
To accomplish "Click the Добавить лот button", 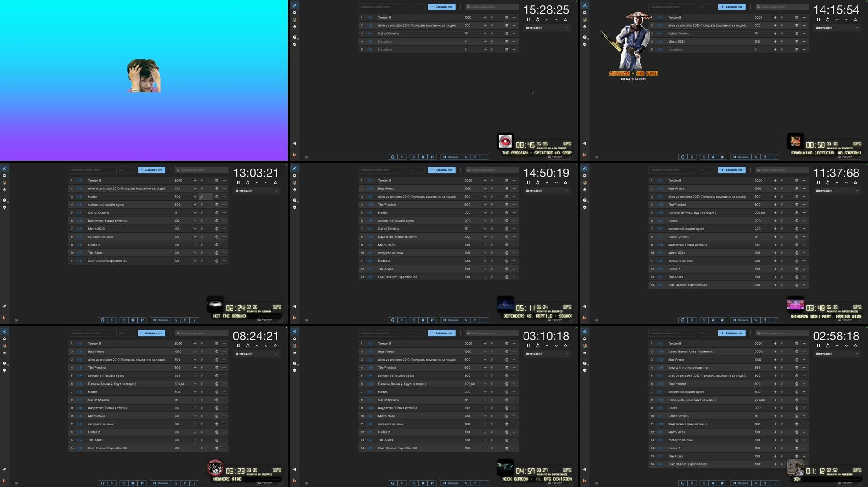I will pos(151,170).
